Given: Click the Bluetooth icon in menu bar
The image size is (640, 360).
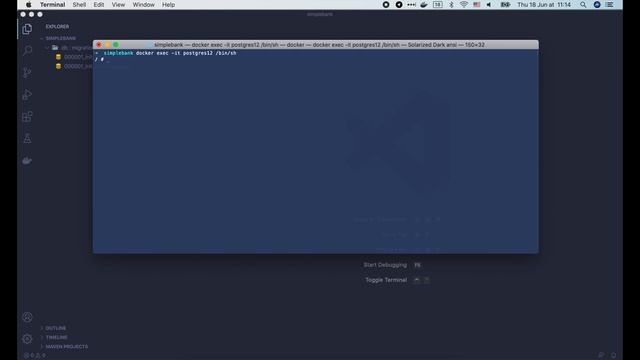Looking at the screenshot, I should point(451,5).
